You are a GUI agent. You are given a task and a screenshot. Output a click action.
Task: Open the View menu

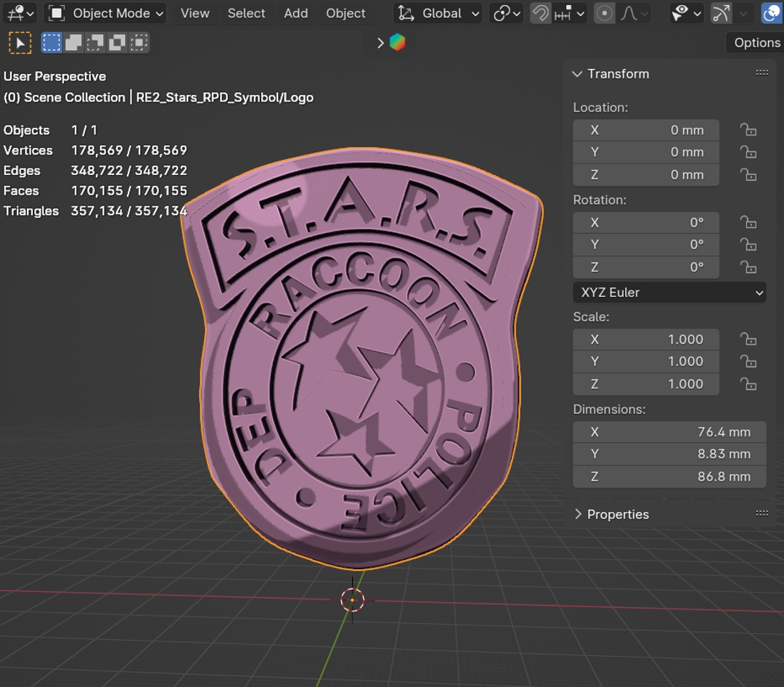195,13
